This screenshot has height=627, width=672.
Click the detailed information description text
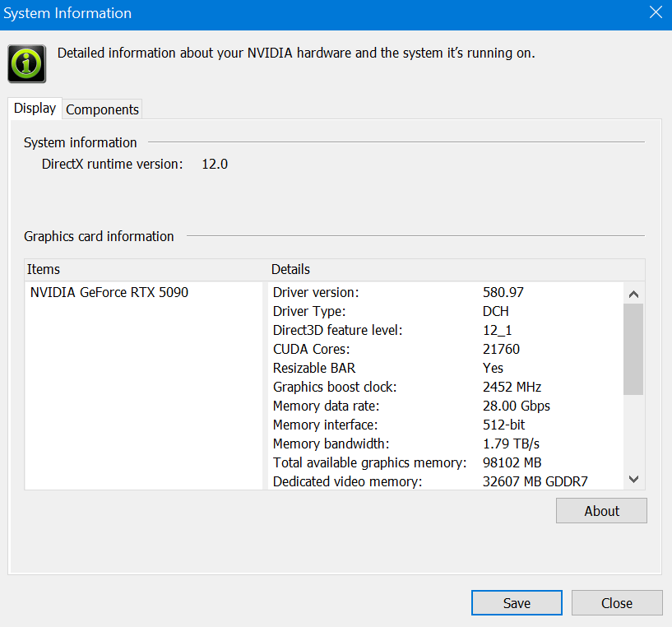coord(296,53)
